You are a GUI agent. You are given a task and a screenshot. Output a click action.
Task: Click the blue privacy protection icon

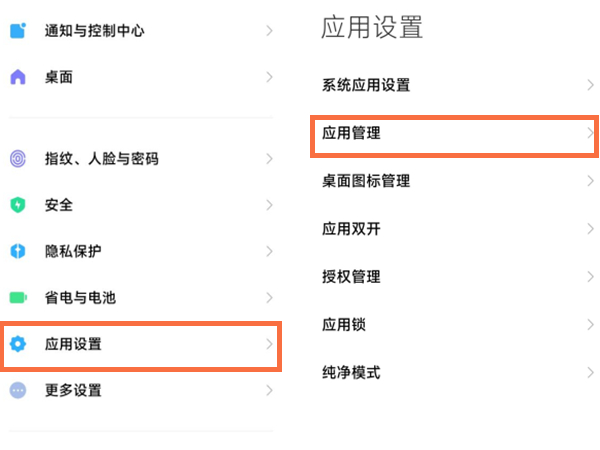[18, 251]
